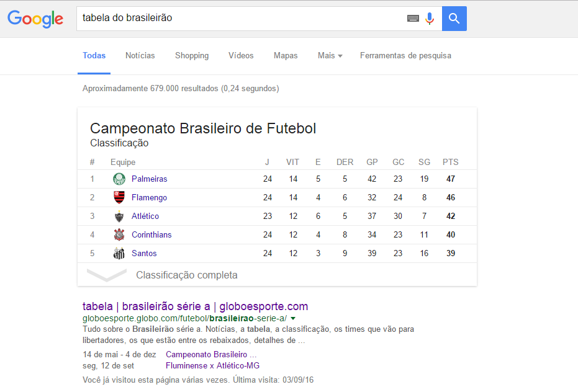Click the Palmeiras team name link

(x=149, y=179)
